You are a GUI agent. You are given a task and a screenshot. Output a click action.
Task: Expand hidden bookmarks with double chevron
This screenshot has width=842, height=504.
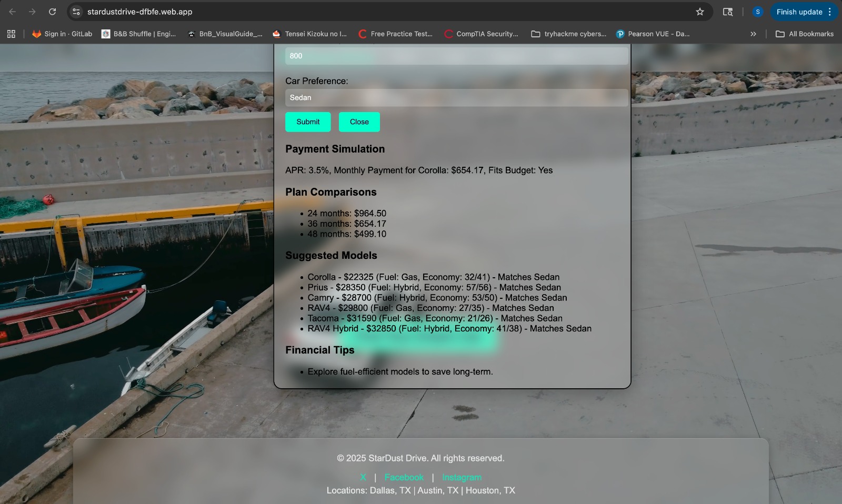click(753, 34)
